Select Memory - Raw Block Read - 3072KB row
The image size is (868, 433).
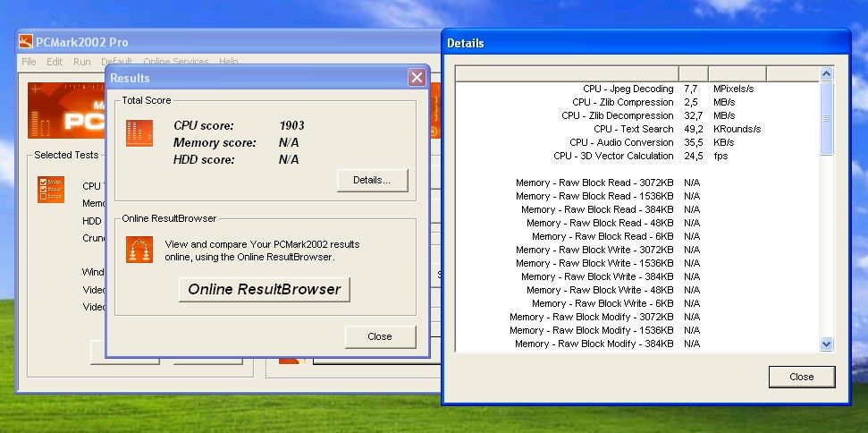(x=637, y=183)
